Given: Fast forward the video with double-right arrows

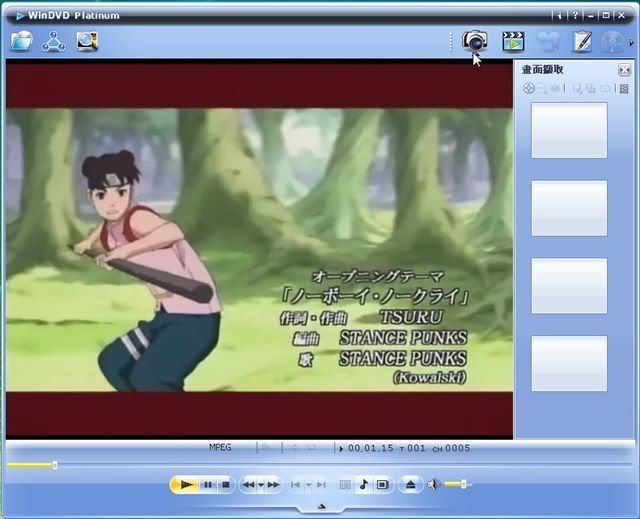Looking at the screenshot, I should pos(273,485).
